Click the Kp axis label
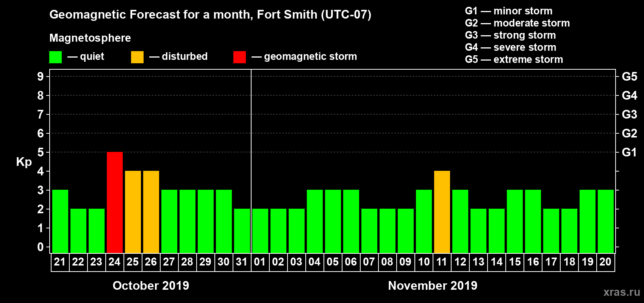 [x=24, y=162]
